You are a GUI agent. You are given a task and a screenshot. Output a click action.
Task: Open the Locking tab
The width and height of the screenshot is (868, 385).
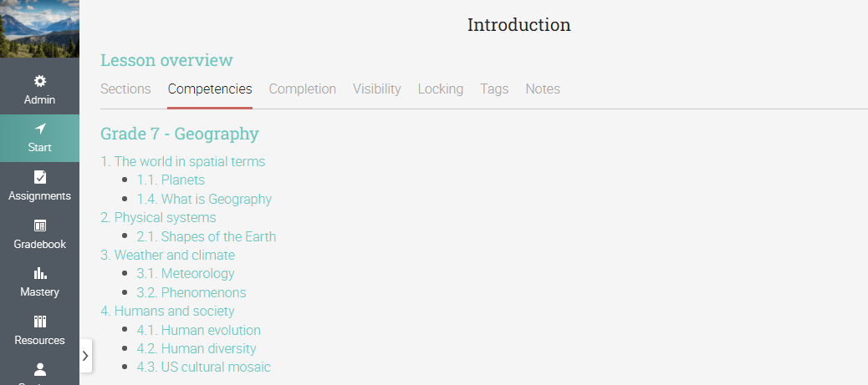pos(440,89)
